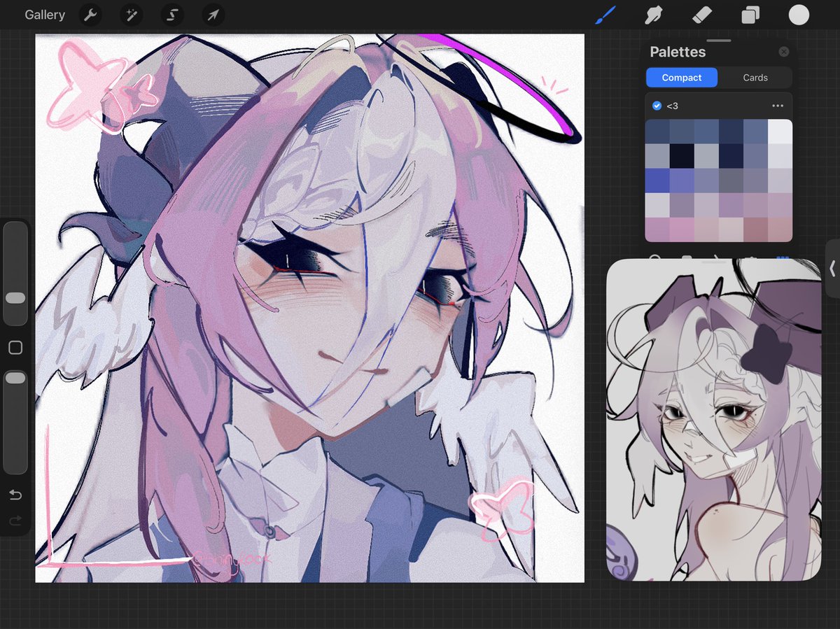Viewport: 840px width, 629px height.
Task: Select the Smudge tool
Action: (654, 15)
